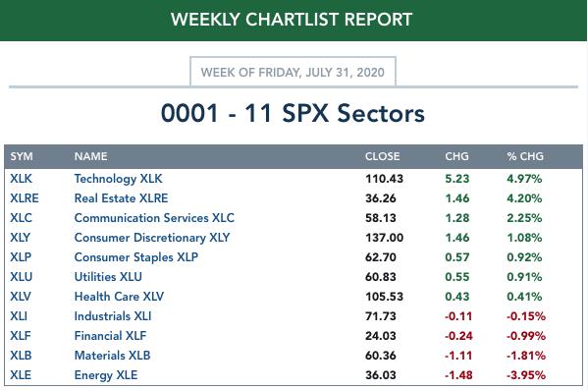This screenshot has height=390, width=588.
Task: Sort by the CLOSE column header
Action: point(382,156)
